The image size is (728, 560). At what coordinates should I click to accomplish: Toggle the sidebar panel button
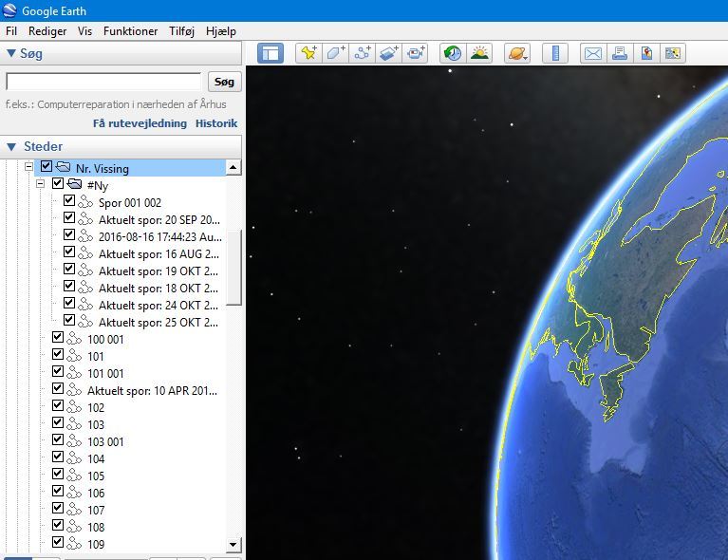[271, 53]
